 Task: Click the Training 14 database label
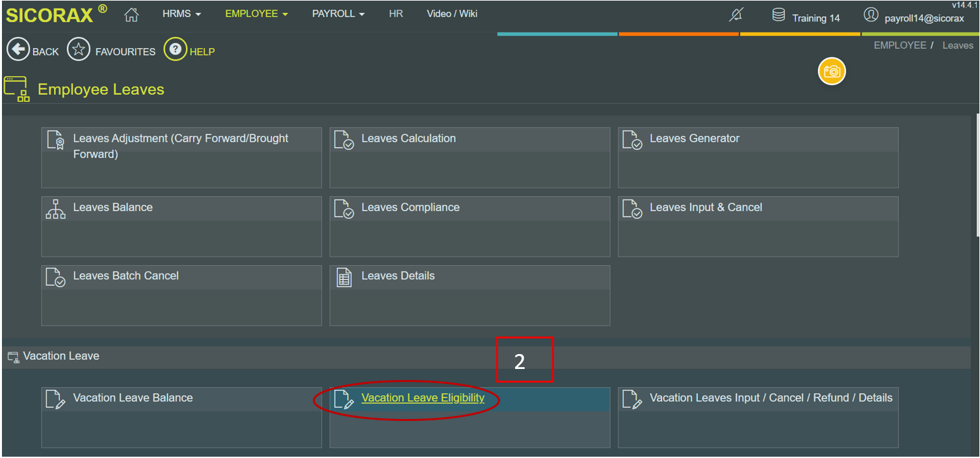coord(816,18)
